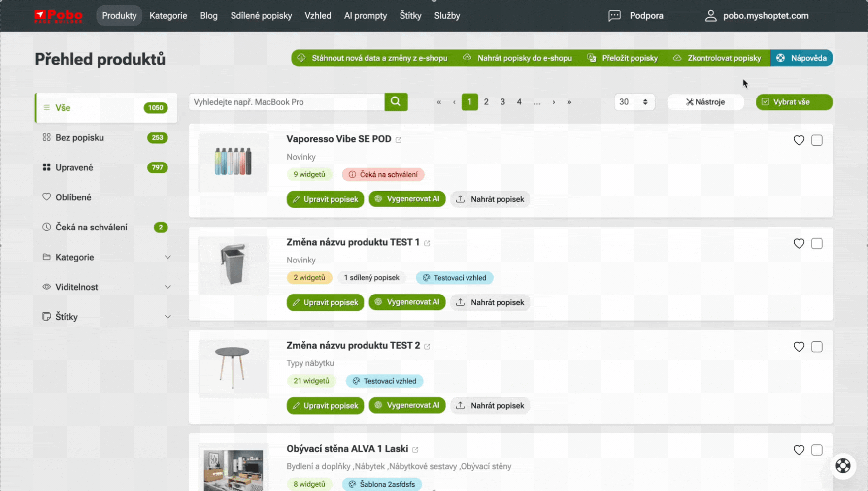Expand the Viditelnost filter section
This screenshot has height=491, width=868.
pos(168,287)
